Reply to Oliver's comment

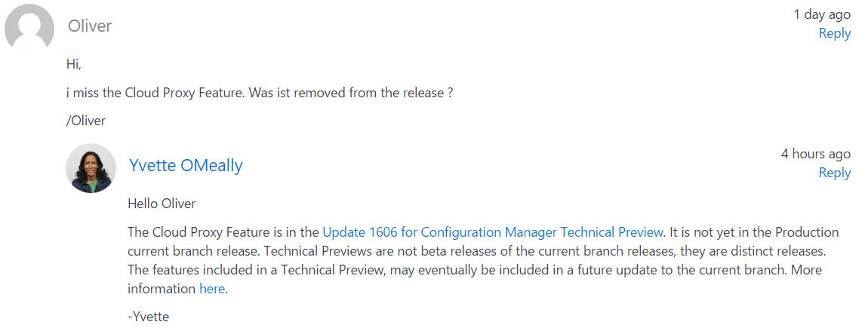(x=834, y=33)
